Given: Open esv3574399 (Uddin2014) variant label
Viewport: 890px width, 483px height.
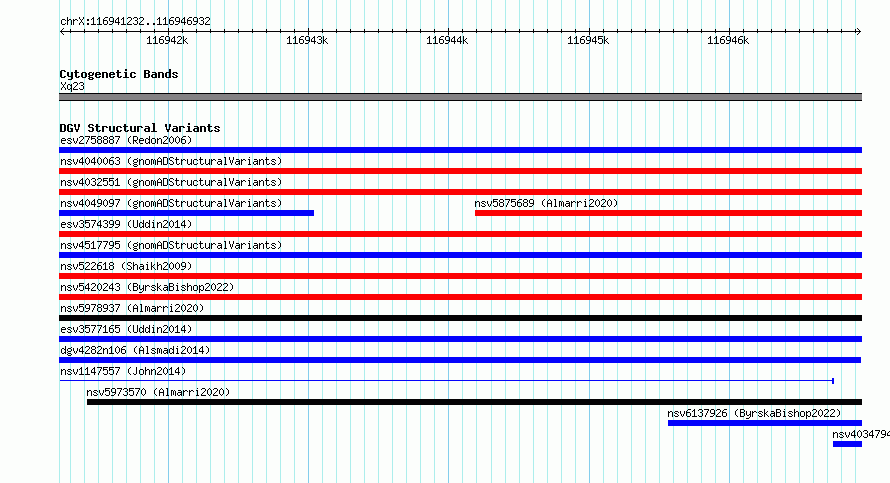Looking at the screenshot, I should [x=126, y=224].
